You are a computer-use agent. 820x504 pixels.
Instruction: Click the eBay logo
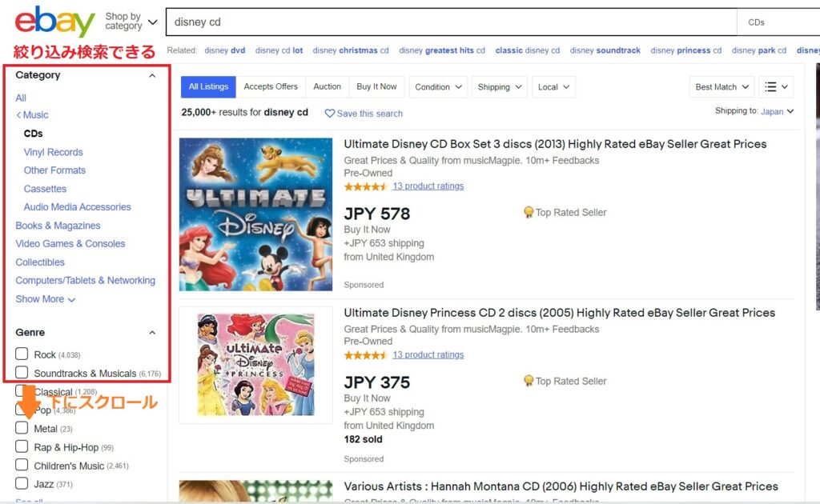coord(54,22)
